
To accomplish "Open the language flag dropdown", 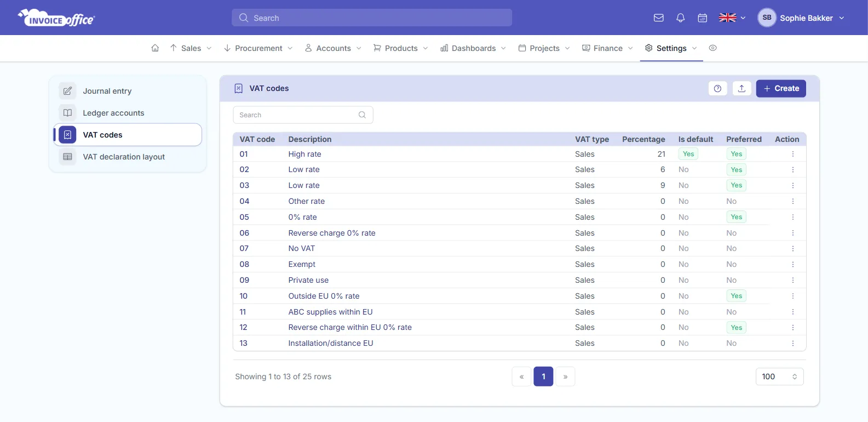I will click(732, 18).
